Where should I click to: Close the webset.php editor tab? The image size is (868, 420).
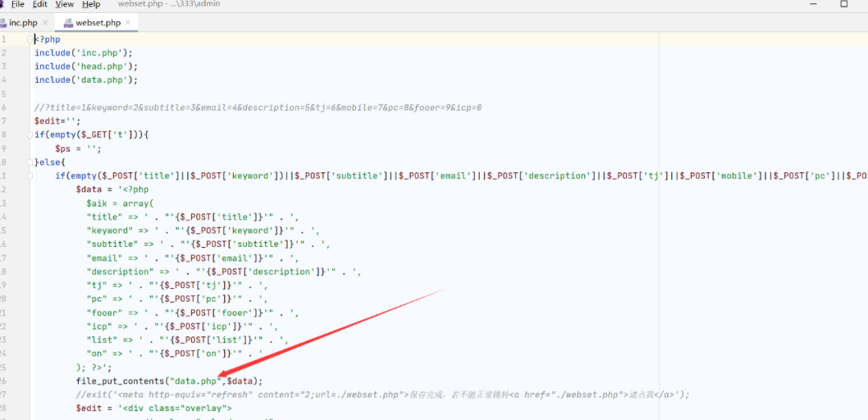click(128, 23)
